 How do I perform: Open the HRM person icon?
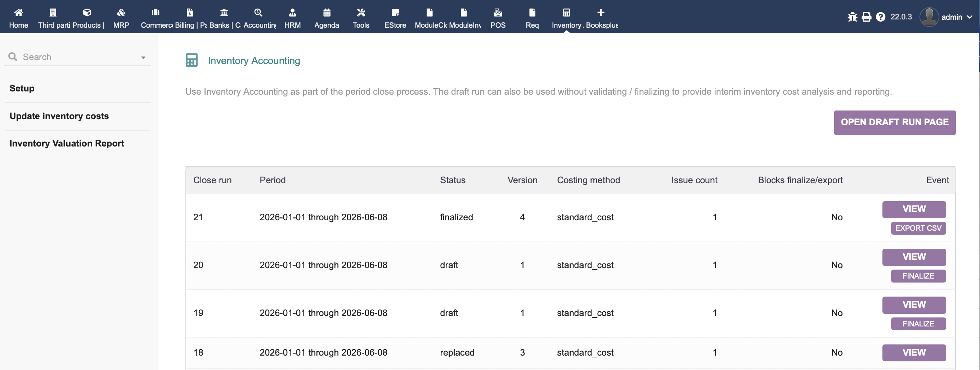(293, 13)
